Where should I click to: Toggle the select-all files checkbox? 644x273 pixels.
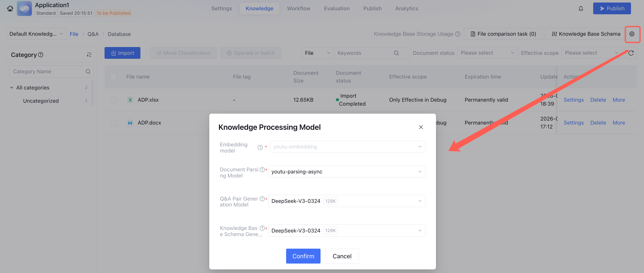(114, 77)
